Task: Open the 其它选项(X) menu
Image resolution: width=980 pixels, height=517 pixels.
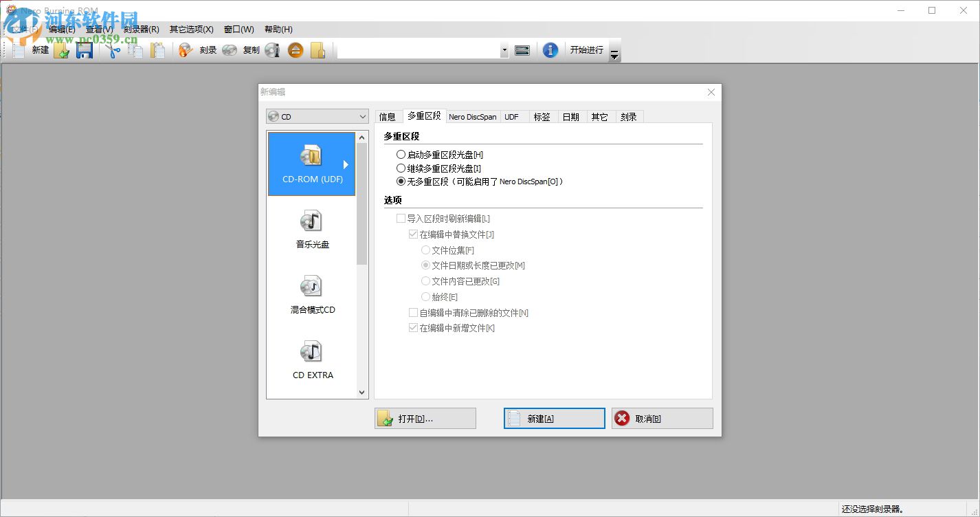Action: pos(192,30)
